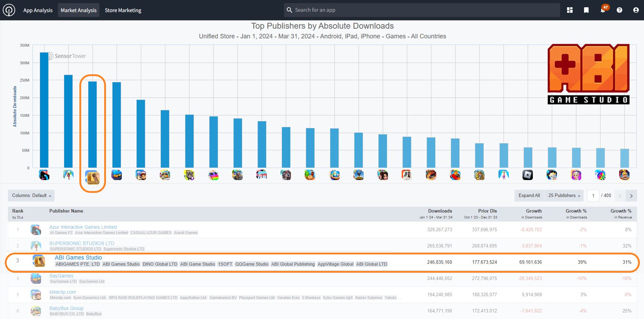Go to the previous page arrow

click(620, 196)
